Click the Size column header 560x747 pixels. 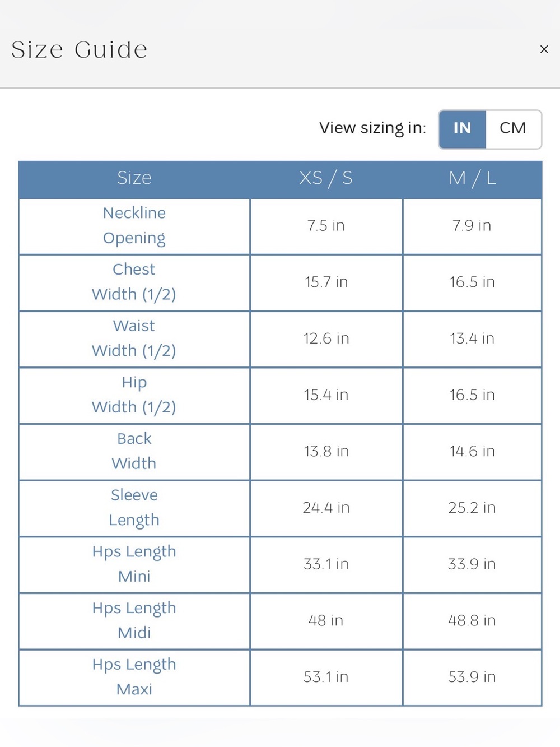(134, 178)
